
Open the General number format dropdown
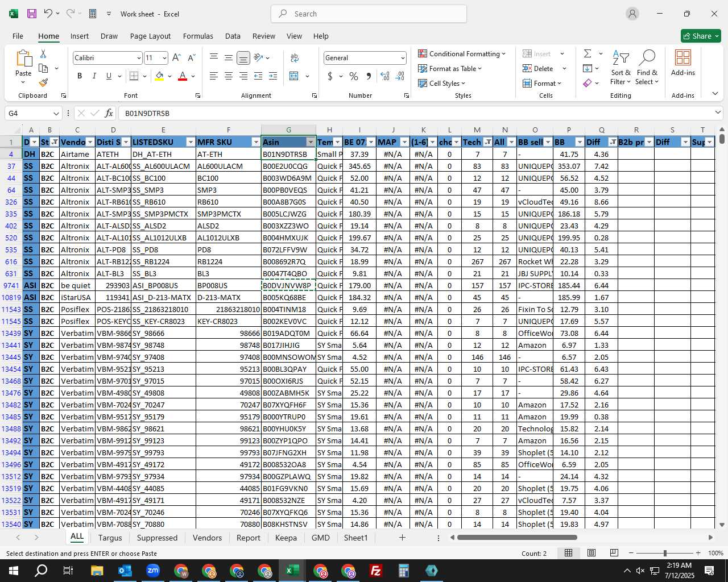(403, 58)
